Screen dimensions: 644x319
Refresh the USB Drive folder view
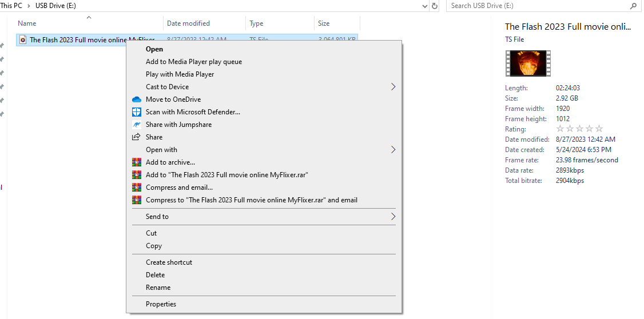[x=435, y=6]
